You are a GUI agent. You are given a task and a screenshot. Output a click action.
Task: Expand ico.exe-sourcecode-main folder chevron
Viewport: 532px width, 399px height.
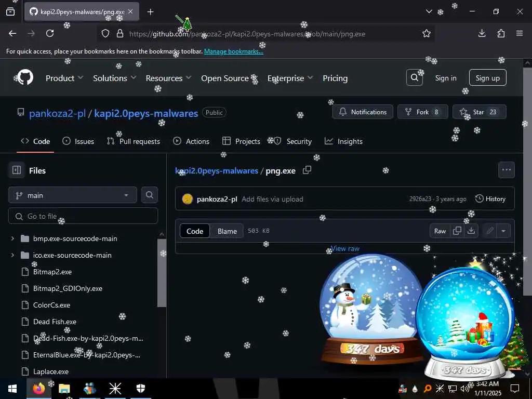click(12, 255)
